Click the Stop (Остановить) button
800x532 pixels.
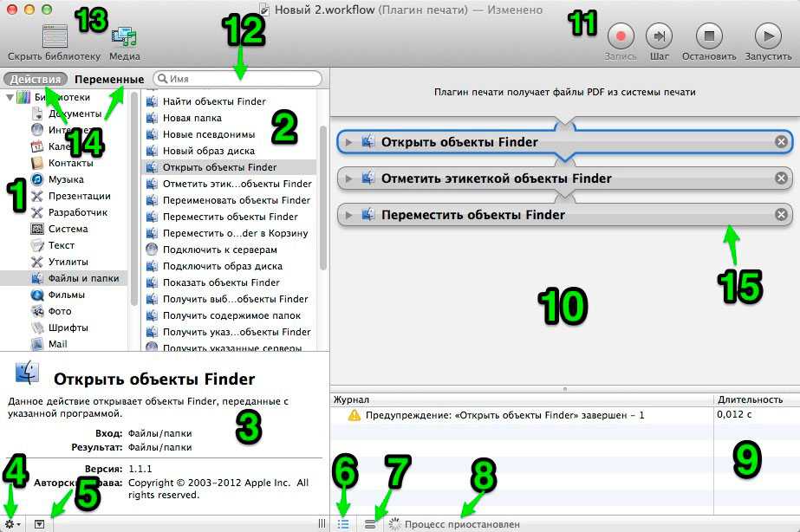(x=708, y=36)
